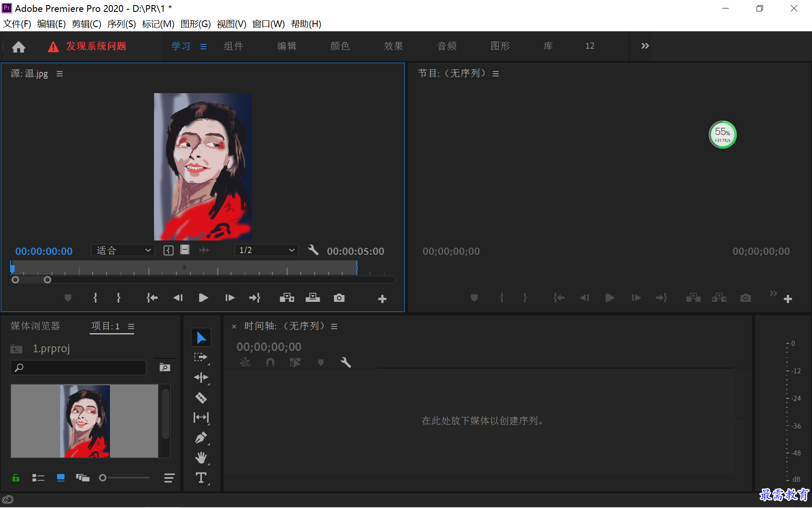This screenshot has height=508, width=812.
Task: Open Source monitor settings wrench
Action: coord(313,250)
